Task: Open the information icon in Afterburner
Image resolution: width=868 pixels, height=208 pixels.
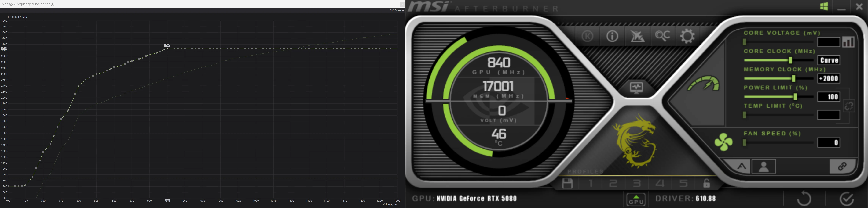Action: [612, 36]
